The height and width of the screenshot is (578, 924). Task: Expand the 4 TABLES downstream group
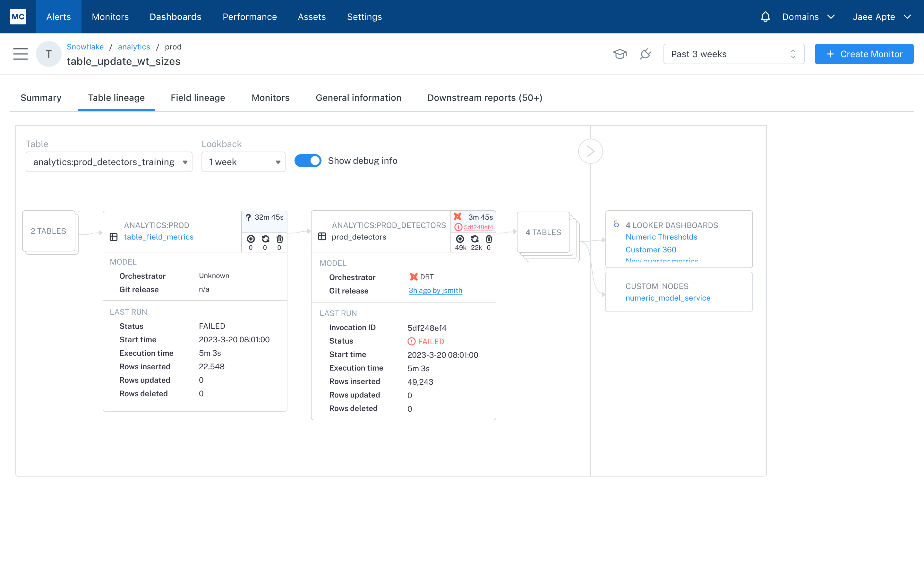point(543,232)
